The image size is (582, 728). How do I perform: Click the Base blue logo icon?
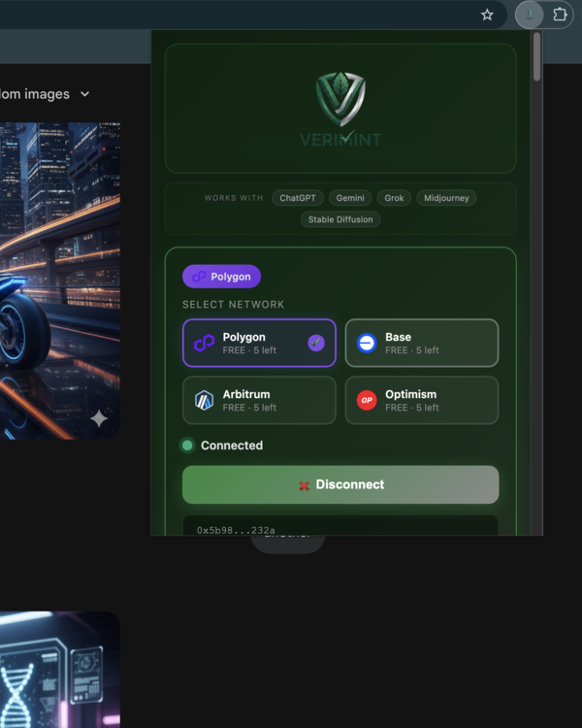(x=367, y=343)
